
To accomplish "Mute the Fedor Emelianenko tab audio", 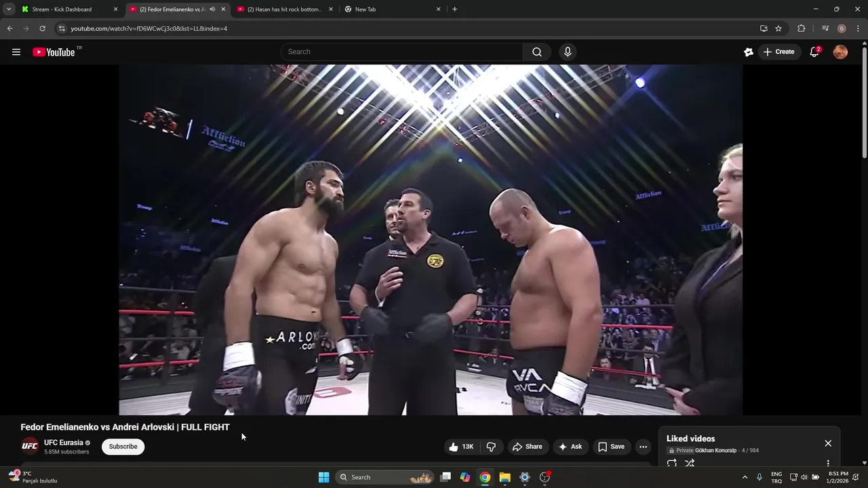I will (212, 9).
